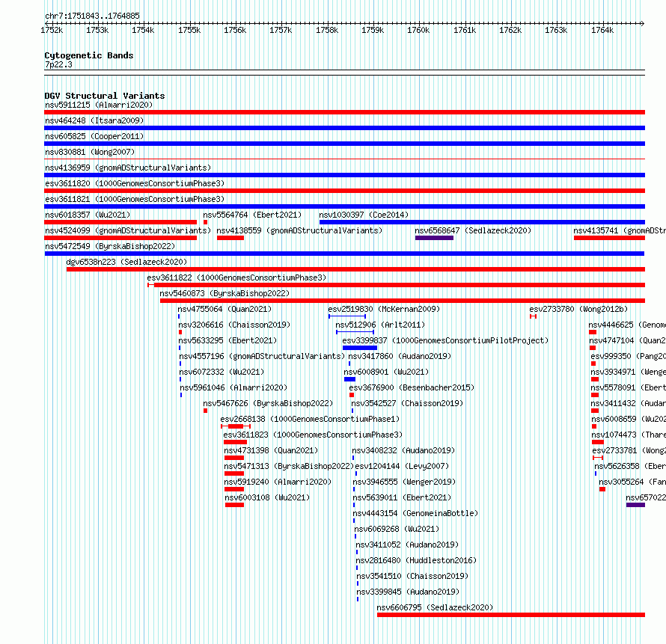Click the nsv5911215 (Almarri2020) variant label
The image size is (666, 644).
tap(99, 105)
